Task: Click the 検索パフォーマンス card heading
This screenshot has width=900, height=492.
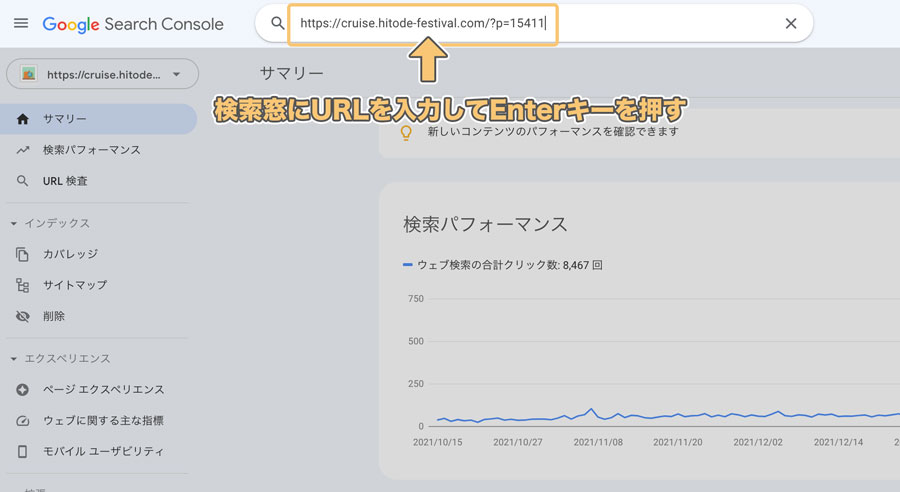Action: [x=485, y=224]
